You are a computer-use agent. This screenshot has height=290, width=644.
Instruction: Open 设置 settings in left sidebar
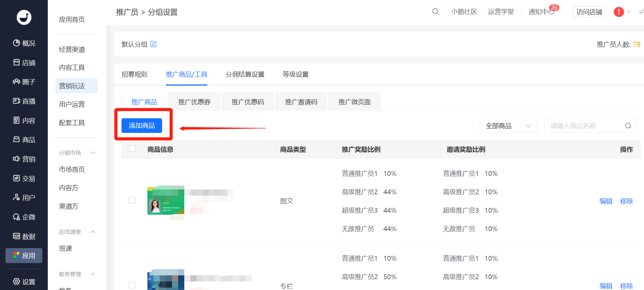(24, 282)
